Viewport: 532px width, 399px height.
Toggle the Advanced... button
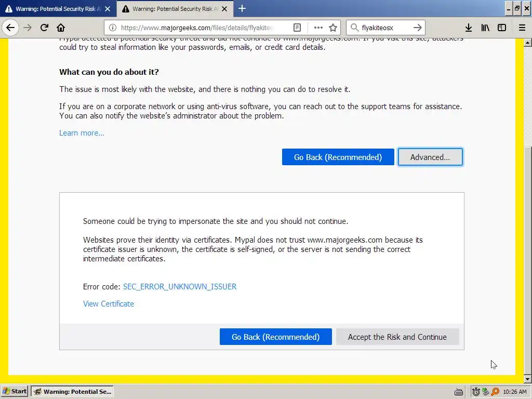click(430, 157)
